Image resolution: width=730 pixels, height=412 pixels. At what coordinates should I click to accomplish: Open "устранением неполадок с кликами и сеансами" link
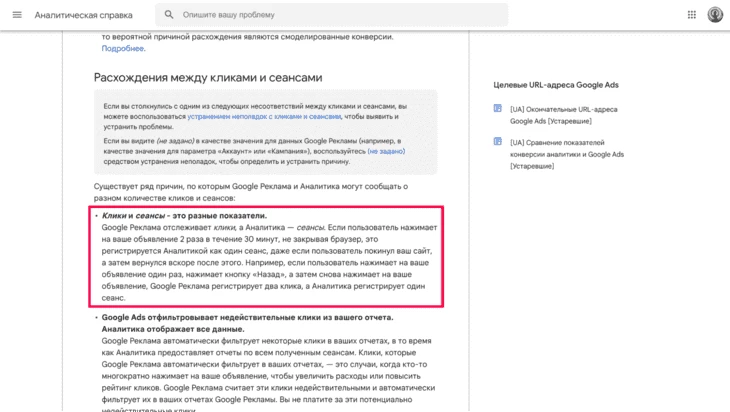pos(264,116)
